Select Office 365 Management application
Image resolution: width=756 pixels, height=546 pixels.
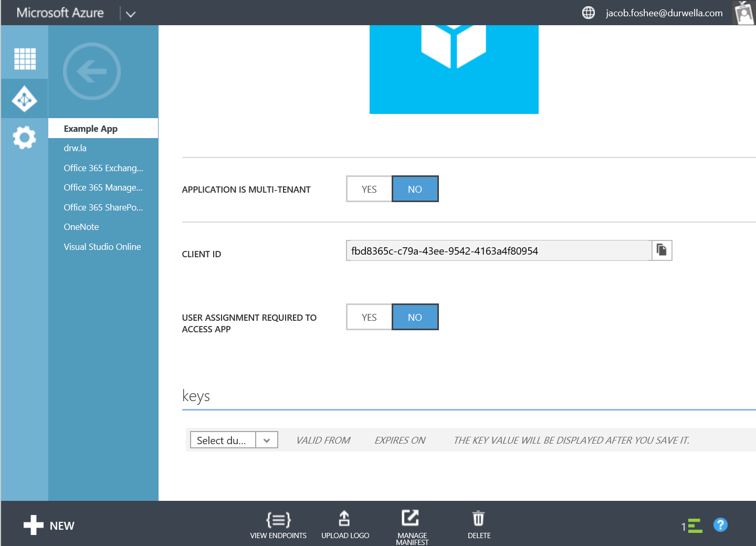tap(103, 187)
